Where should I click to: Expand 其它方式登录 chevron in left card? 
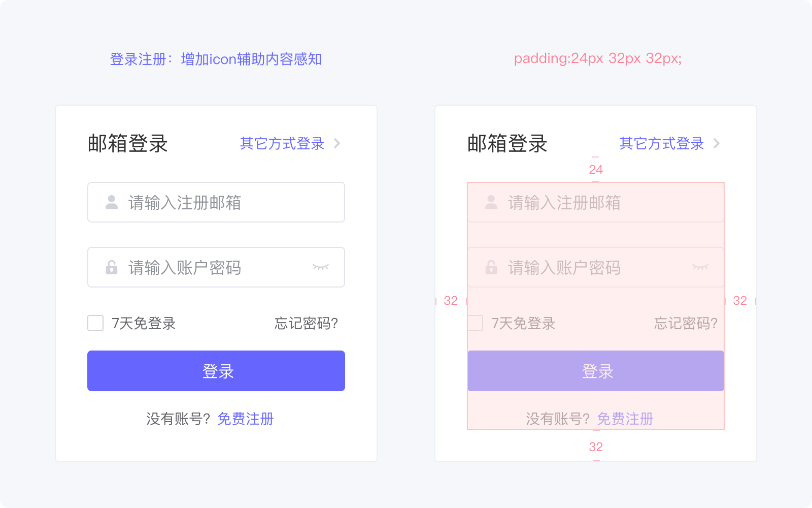(x=337, y=143)
